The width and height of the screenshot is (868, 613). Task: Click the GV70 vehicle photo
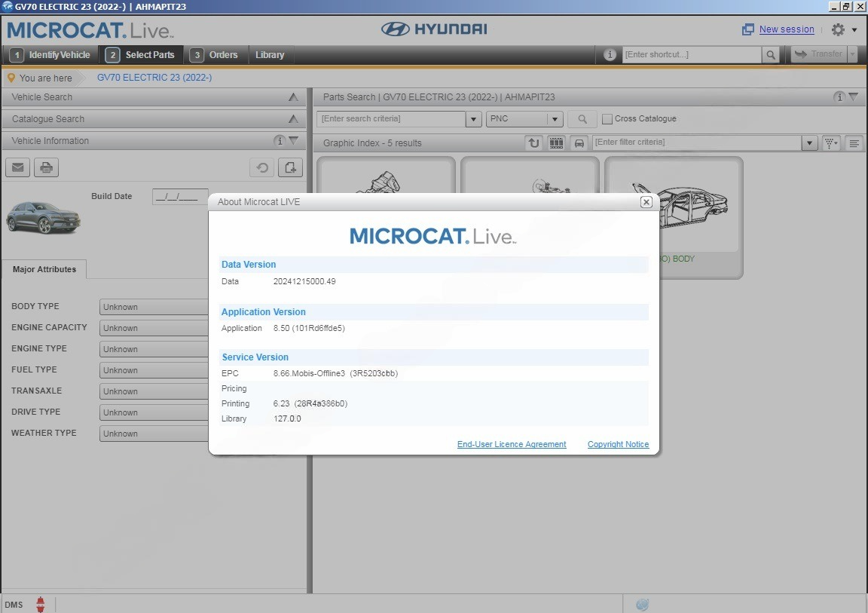coord(43,218)
